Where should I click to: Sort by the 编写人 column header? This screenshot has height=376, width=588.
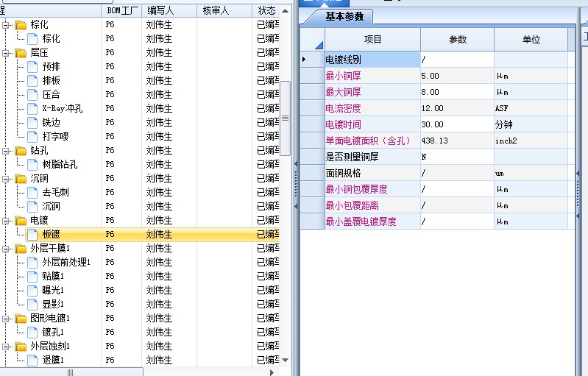click(169, 10)
